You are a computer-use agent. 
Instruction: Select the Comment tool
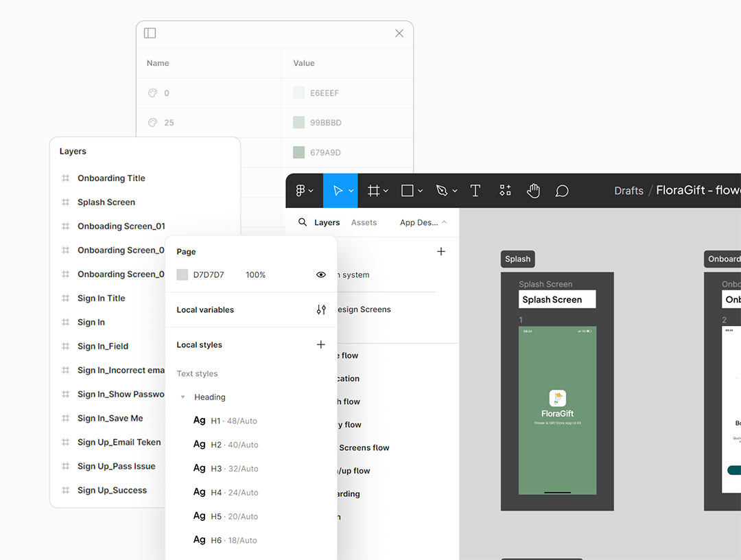tap(562, 191)
